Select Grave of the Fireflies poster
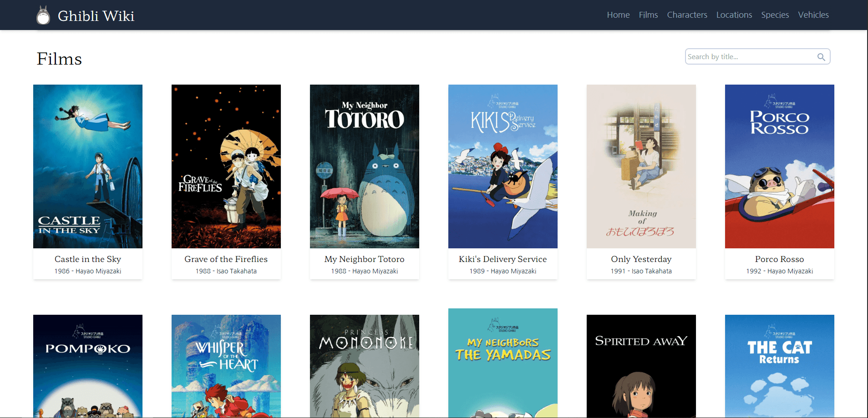Viewport: 868px width, 418px height. (226, 166)
